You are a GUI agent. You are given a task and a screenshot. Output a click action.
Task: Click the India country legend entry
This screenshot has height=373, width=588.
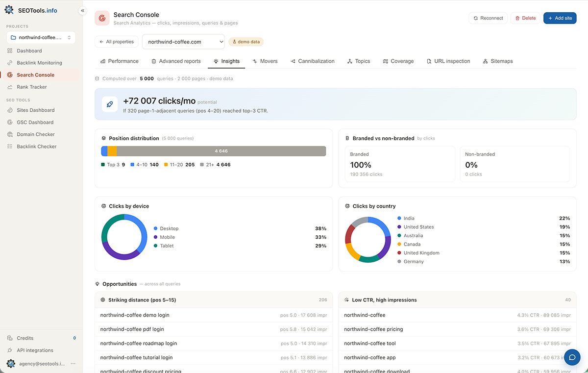484,219
